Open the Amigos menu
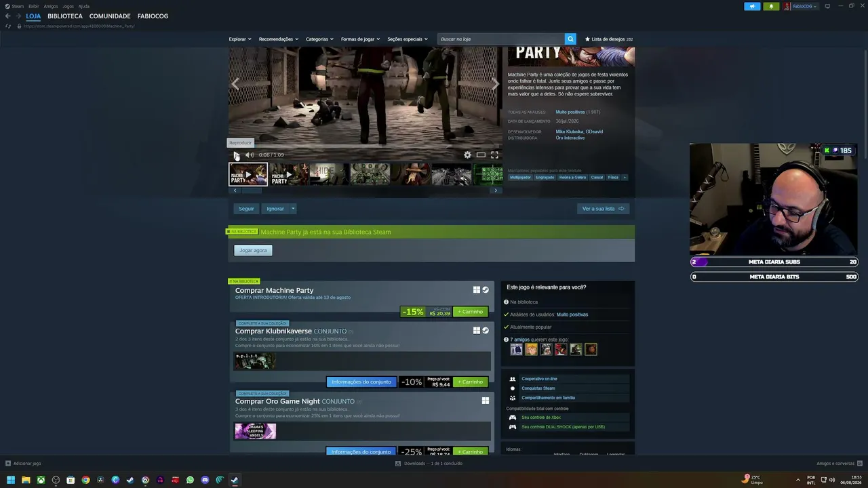 (x=51, y=6)
